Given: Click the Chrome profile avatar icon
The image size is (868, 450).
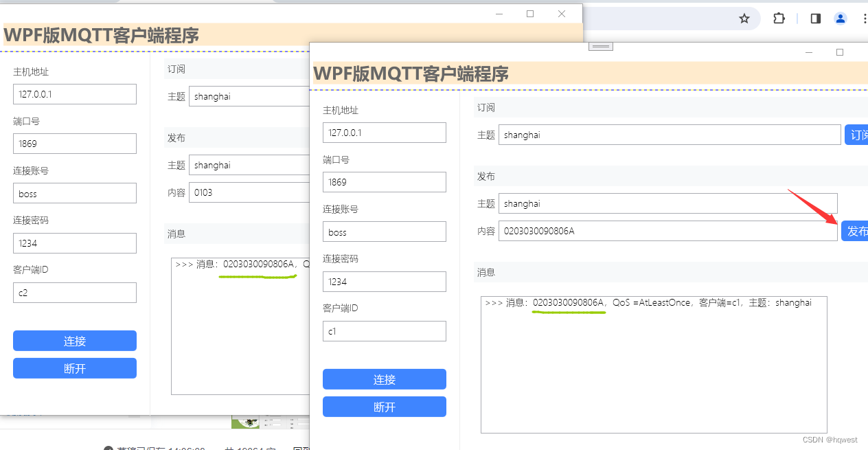Looking at the screenshot, I should 841,19.
